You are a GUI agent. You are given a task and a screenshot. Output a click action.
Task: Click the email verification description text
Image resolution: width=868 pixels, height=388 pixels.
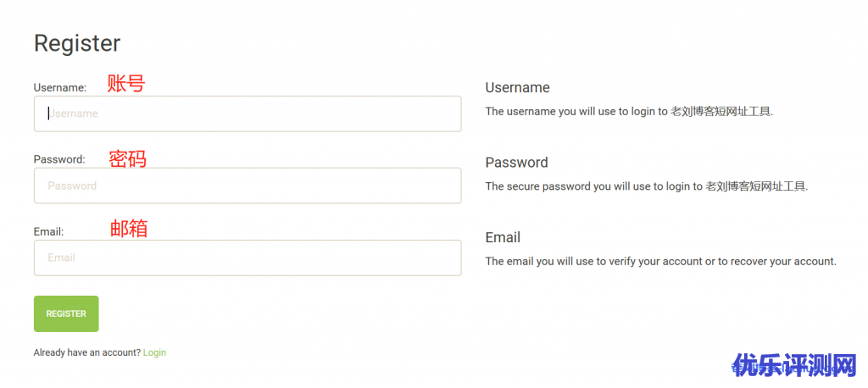(x=660, y=261)
